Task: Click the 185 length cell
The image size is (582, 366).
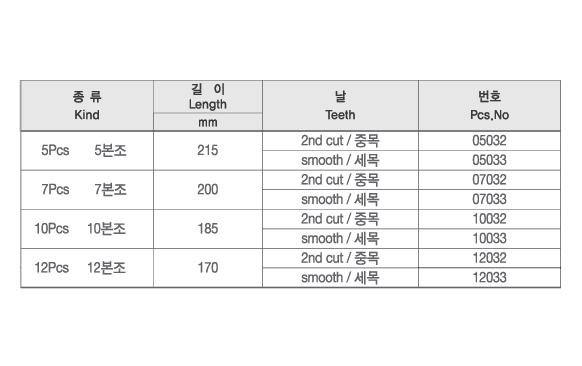Action: [x=207, y=229]
